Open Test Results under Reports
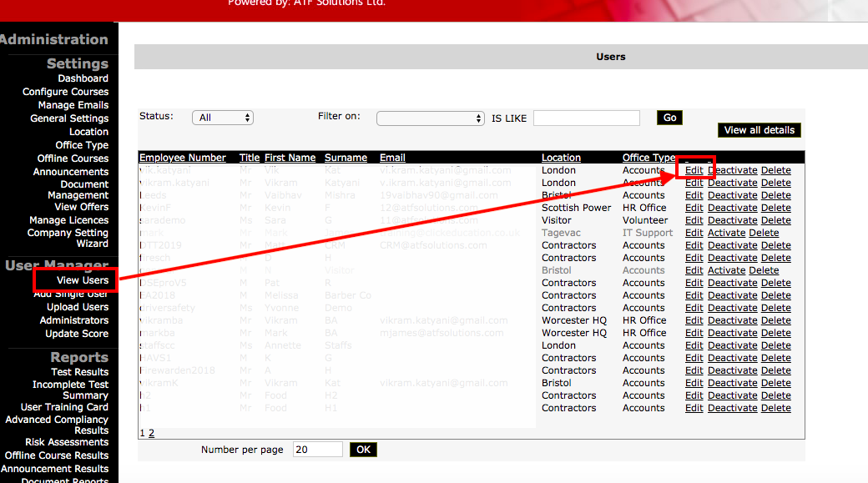The width and height of the screenshot is (868, 483). (79, 372)
